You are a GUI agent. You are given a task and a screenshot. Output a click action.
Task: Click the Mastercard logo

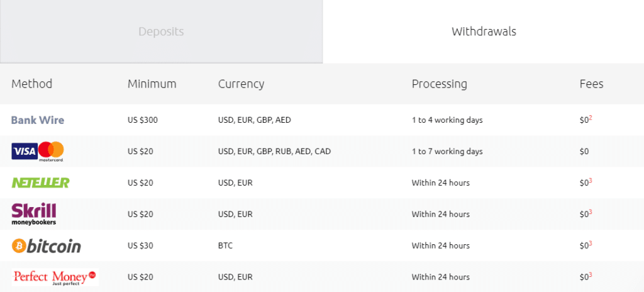coord(52,151)
